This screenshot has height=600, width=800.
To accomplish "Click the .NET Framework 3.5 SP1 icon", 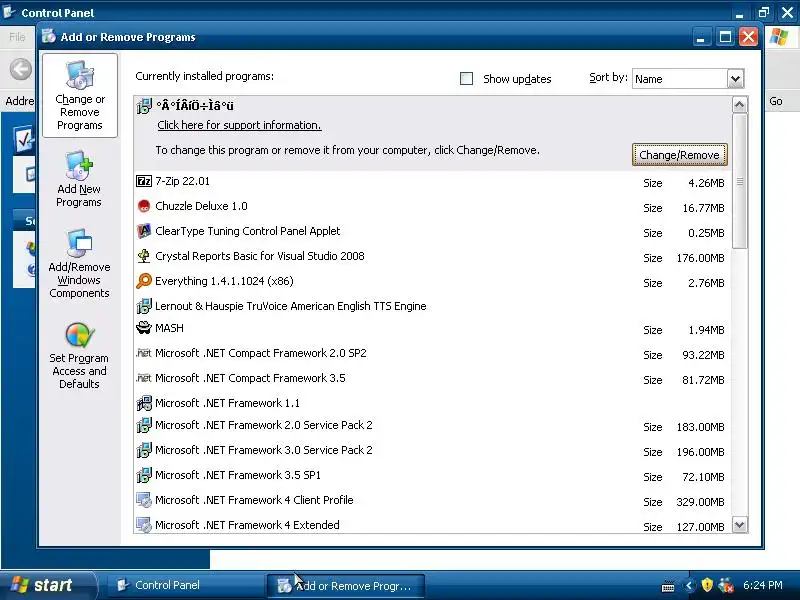I will [x=144, y=475].
